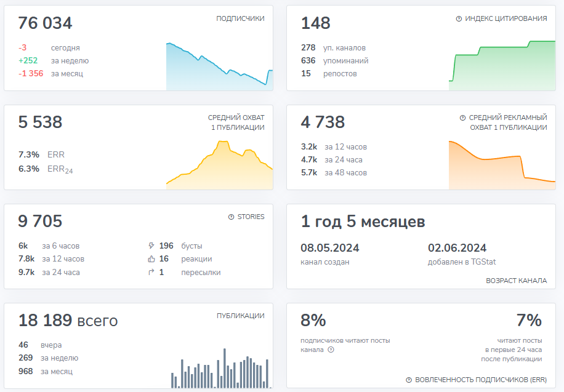The image size is (564, 392).
Task: Click the orange advertising reach chart
Action: click(x=502, y=165)
